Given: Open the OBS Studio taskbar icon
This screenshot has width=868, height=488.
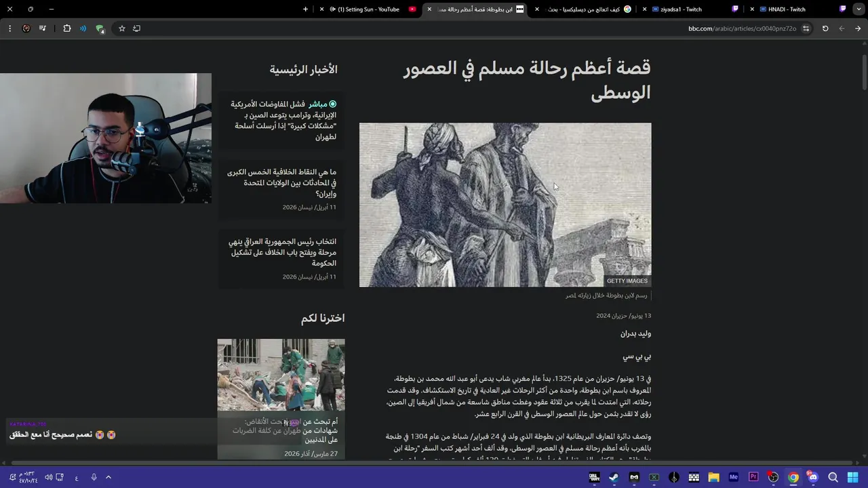Looking at the screenshot, I should (773, 477).
